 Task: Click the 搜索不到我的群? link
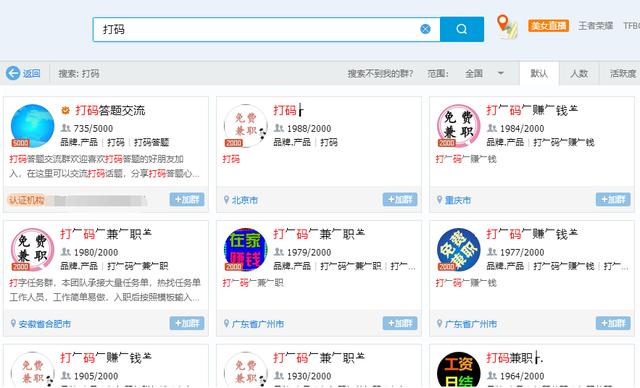pyautogui.click(x=380, y=73)
